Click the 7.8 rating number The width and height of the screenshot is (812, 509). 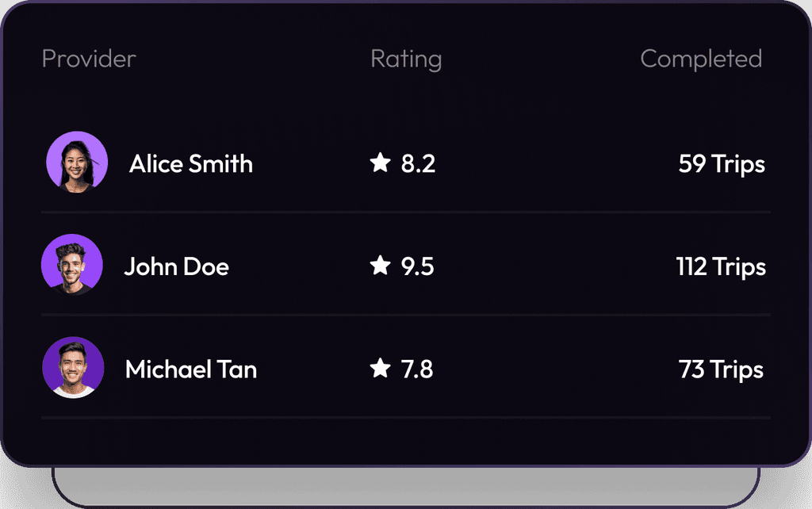417,369
